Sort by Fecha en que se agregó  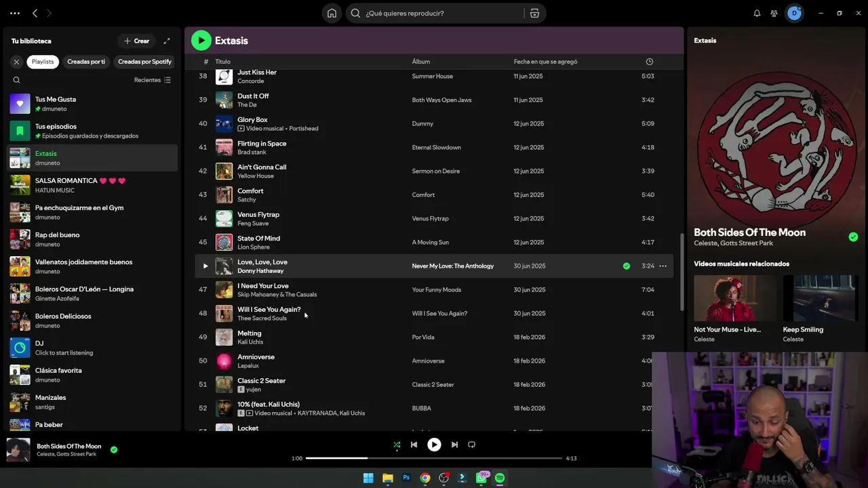coord(545,62)
